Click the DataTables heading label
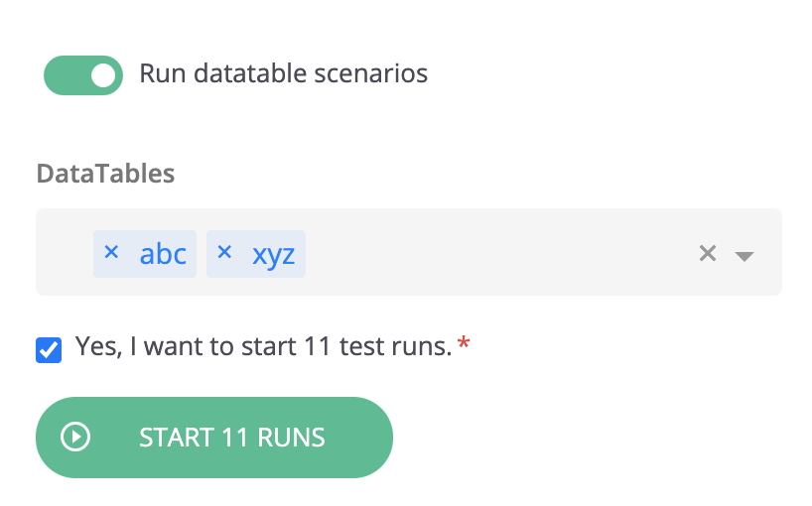Image resolution: width=812 pixels, height=506 pixels. click(105, 174)
